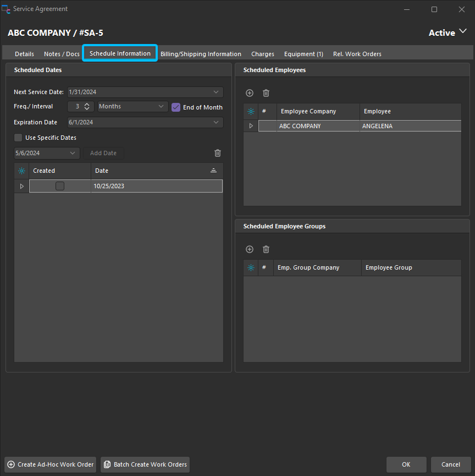The height and width of the screenshot is (476, 475).
Task: Check the Created box for 10/25/2023
Action: click(60, 186)
